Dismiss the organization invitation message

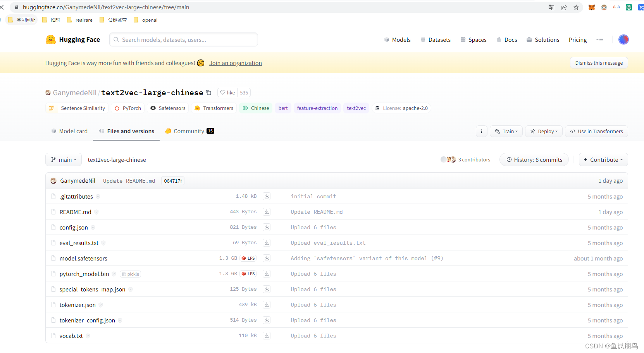(x=599, y=62)
